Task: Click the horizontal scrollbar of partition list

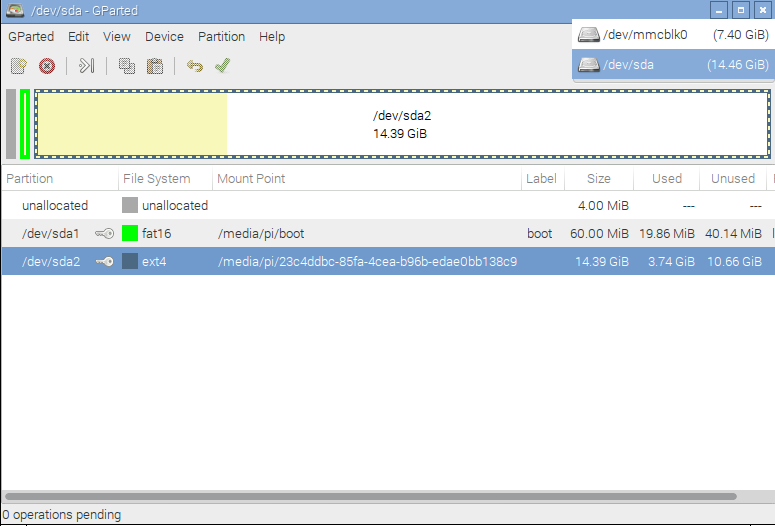Action: (x=371, y=496)
